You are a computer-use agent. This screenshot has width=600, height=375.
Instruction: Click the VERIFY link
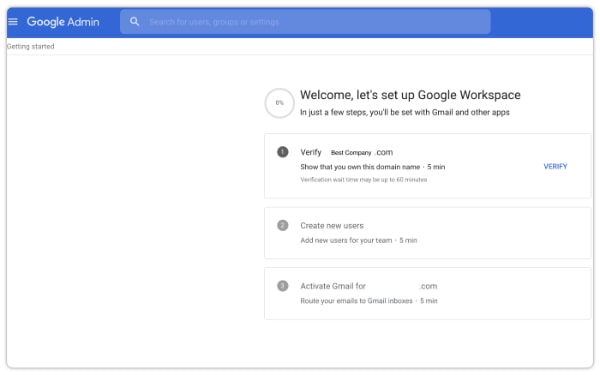tap(555, 166)
